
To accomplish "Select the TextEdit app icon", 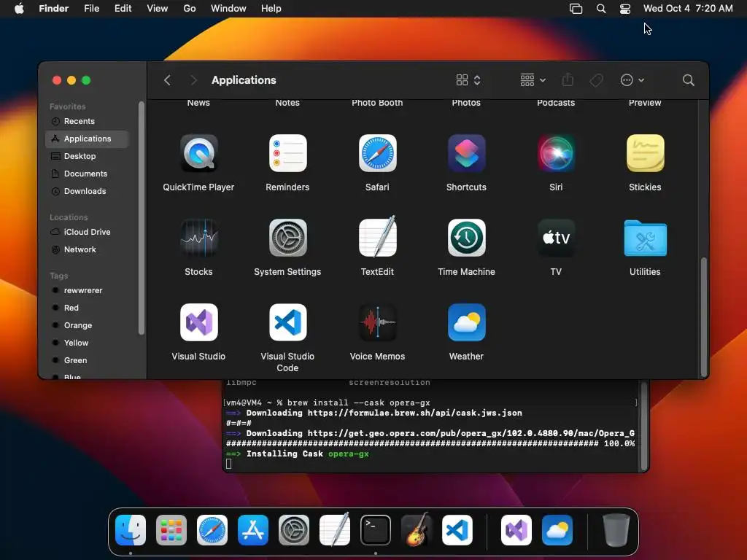I will 377,238.
